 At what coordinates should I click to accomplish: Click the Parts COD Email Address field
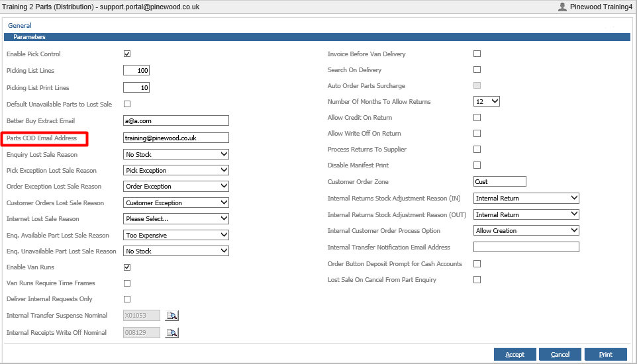click(x=176, y=138)
